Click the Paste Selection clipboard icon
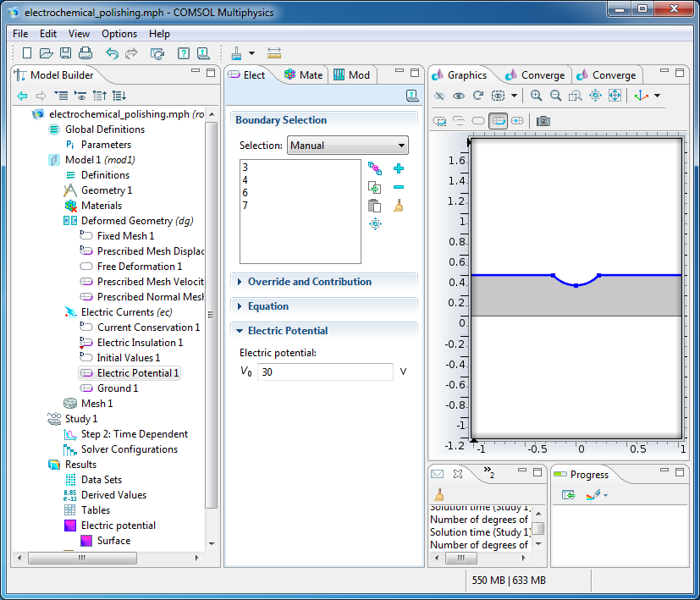Viewport: 700px width, 600px height. point(375,206)
